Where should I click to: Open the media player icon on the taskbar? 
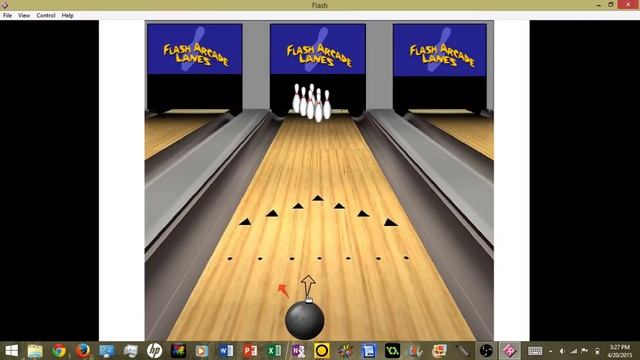click(x=201, y=351)
